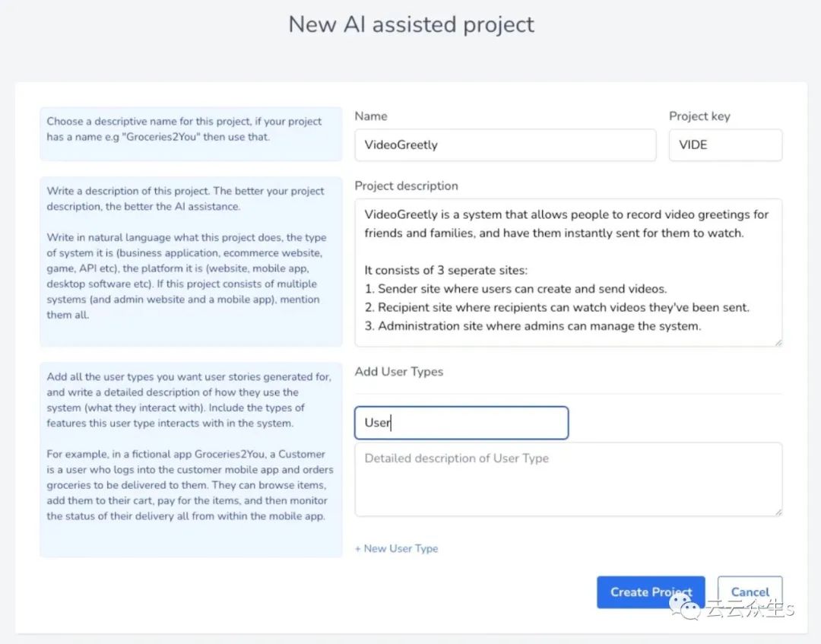This screenshot has height=644, width=821.
Task: Click the help panel with the Groceries2You Customer example
Action: click(191, 459)
